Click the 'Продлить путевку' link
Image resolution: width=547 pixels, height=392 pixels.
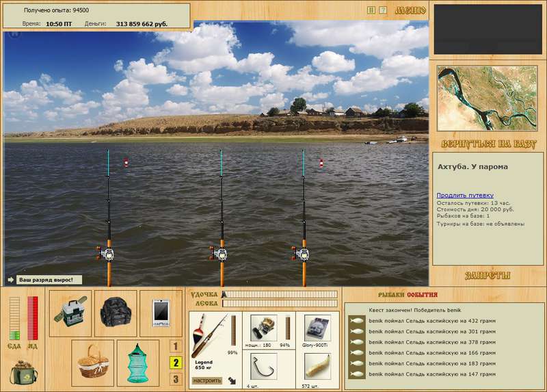pyautogui.click(x=465, y=195)
